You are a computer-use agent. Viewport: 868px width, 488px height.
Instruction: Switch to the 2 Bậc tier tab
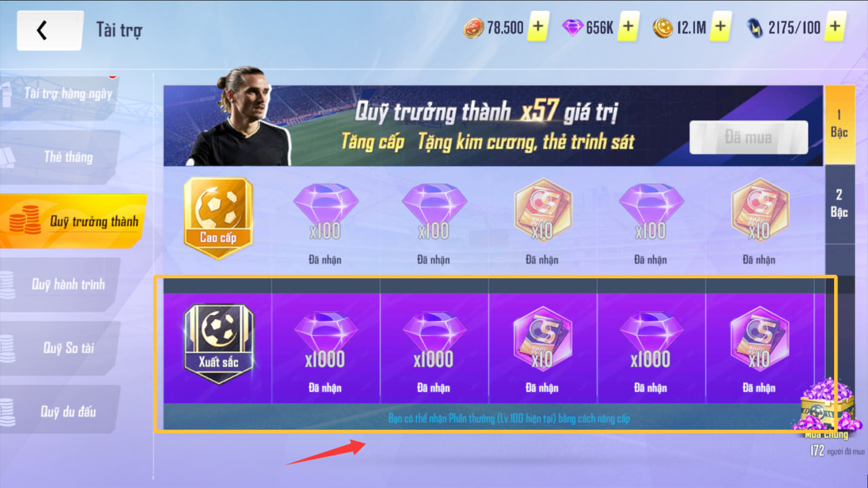(840, 204)
